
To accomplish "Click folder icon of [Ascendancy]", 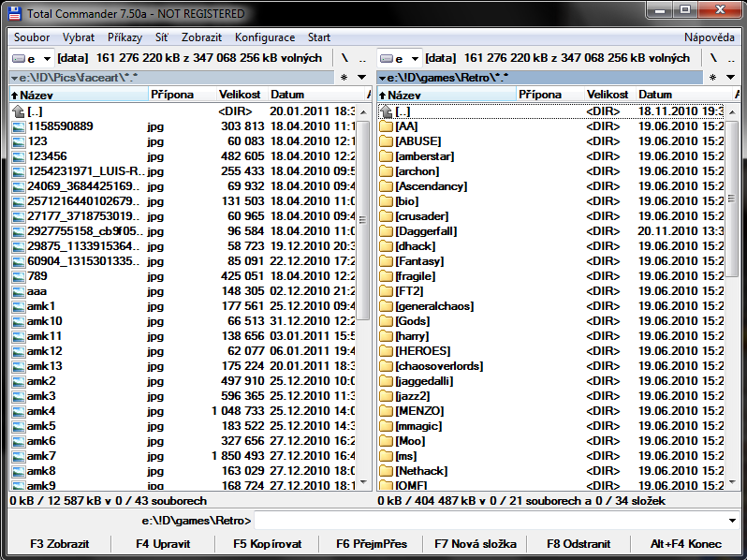I will tap(387, 187).
